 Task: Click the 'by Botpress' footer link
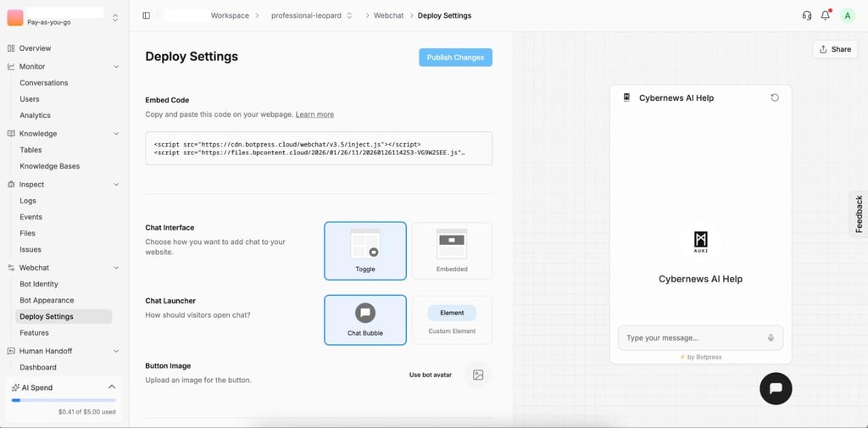(x=700, y=357)
